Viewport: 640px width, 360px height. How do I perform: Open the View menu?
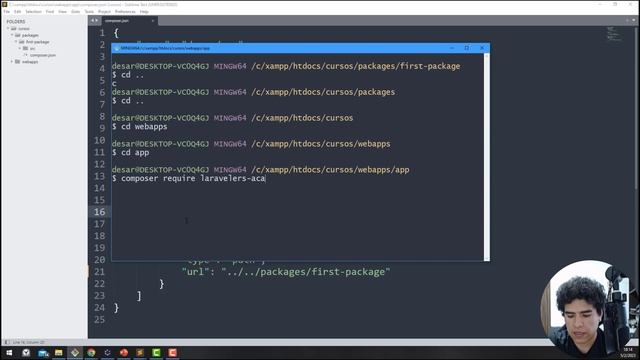coord(62,12)
